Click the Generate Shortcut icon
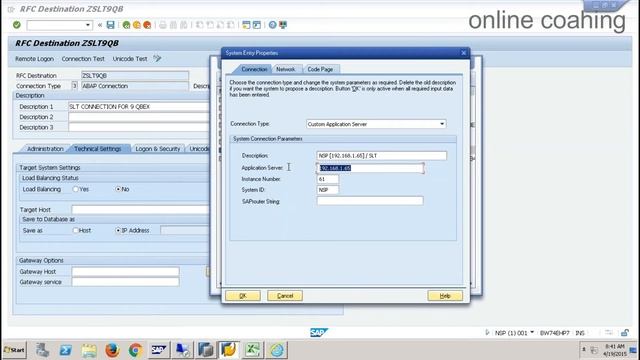Viewport: 640px width, 360px height. tap(257, 25)
